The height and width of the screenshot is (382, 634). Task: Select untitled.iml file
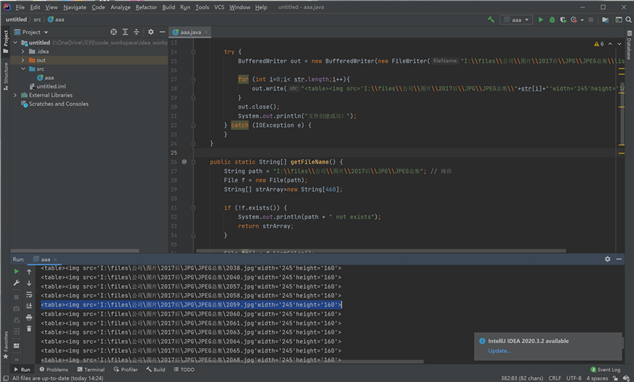(x=48, y=87)
